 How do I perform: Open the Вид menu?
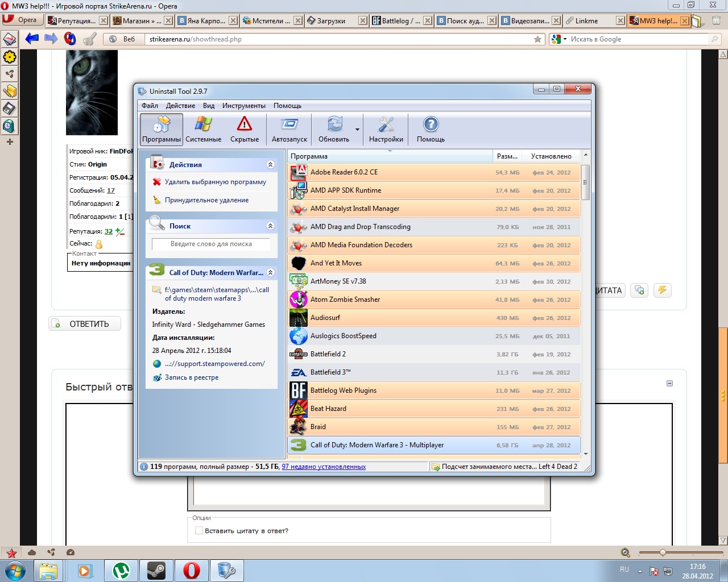(209, 106)
